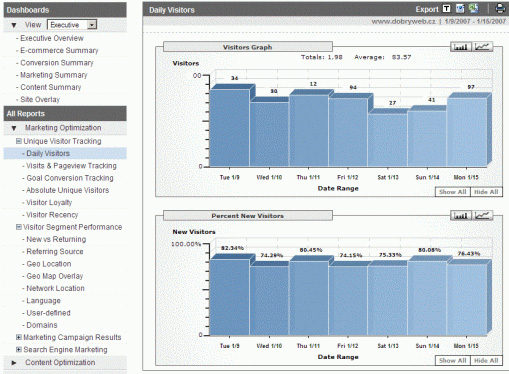This screenshot has height=374, width=509.
Task: Click the Tue 1/9 bar in Visitors Graph
Action: (x=230, y=128)
